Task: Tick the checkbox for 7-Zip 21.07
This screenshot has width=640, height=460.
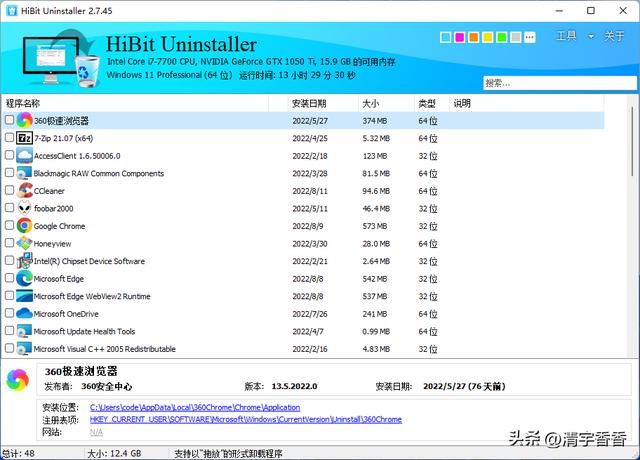Action: click(9, 138)
